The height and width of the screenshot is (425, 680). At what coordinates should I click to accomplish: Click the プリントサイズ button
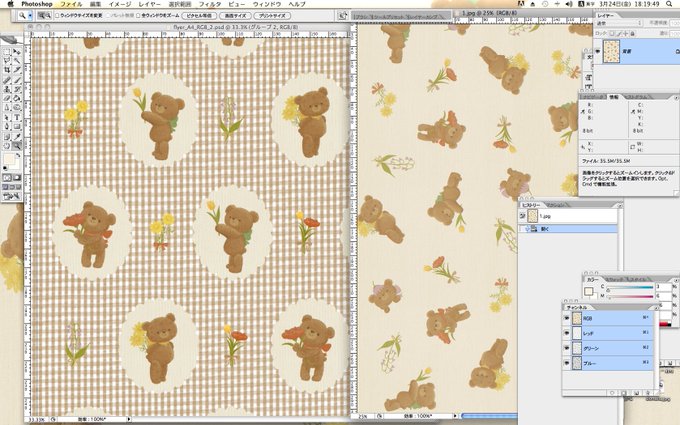click(272, 16)
